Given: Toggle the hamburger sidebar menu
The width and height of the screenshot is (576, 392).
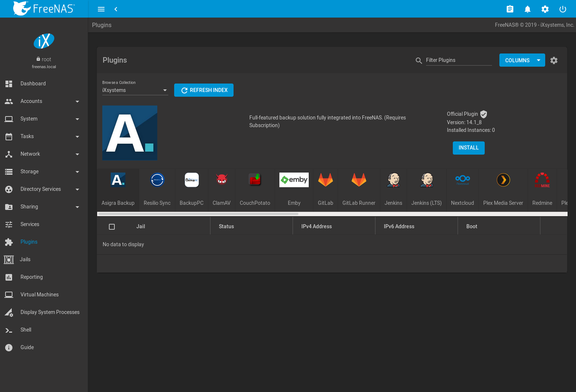Looking at the screenshot, I should click(101, 9).
